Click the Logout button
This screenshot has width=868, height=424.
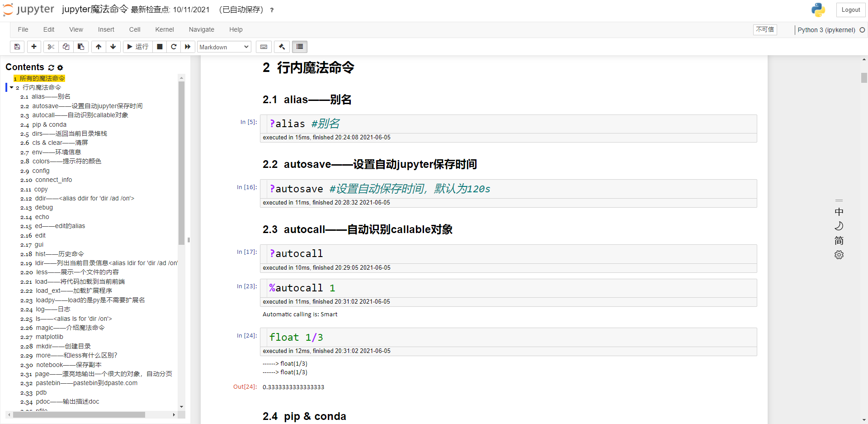coord(850,10)
